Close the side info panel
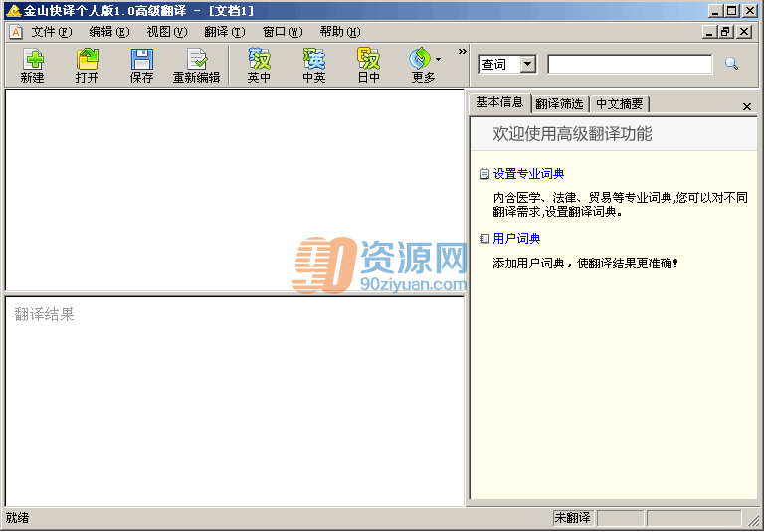This screenshot has height=532, width=765. click(x=746, y=106)
